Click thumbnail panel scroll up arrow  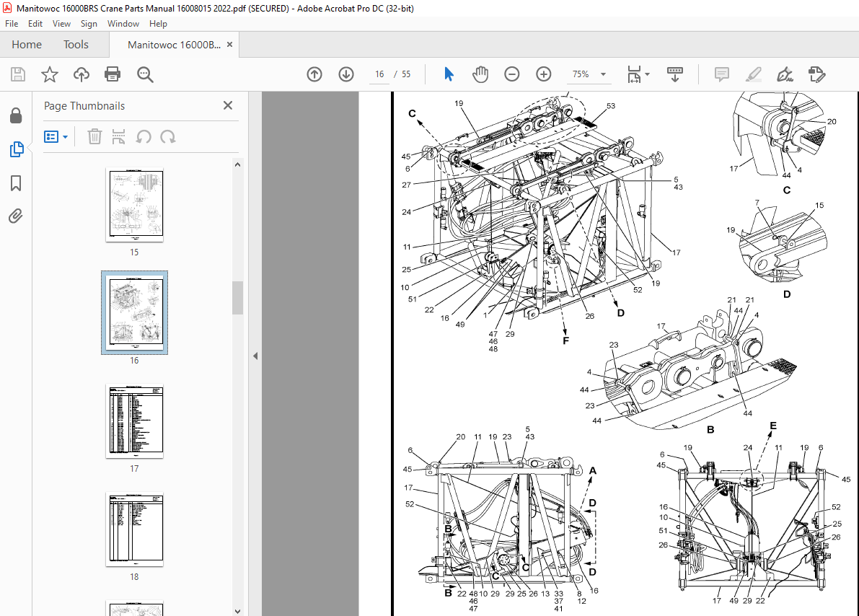[x=238, y=164]
